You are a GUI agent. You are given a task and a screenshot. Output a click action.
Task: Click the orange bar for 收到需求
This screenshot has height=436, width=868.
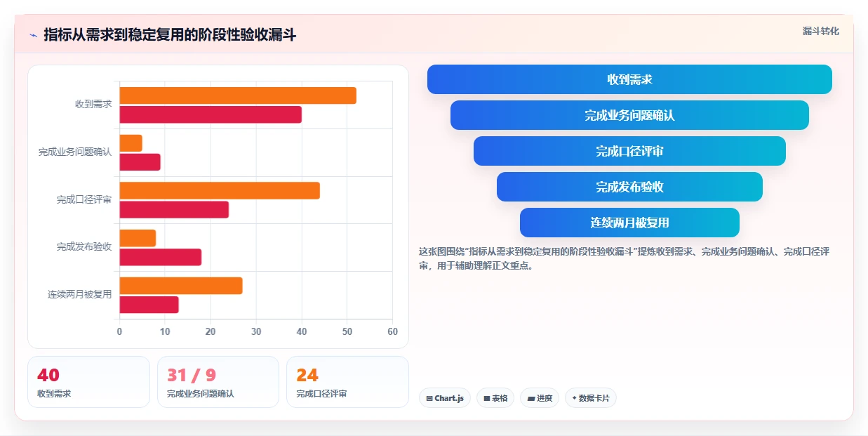(x=238, y=95)
